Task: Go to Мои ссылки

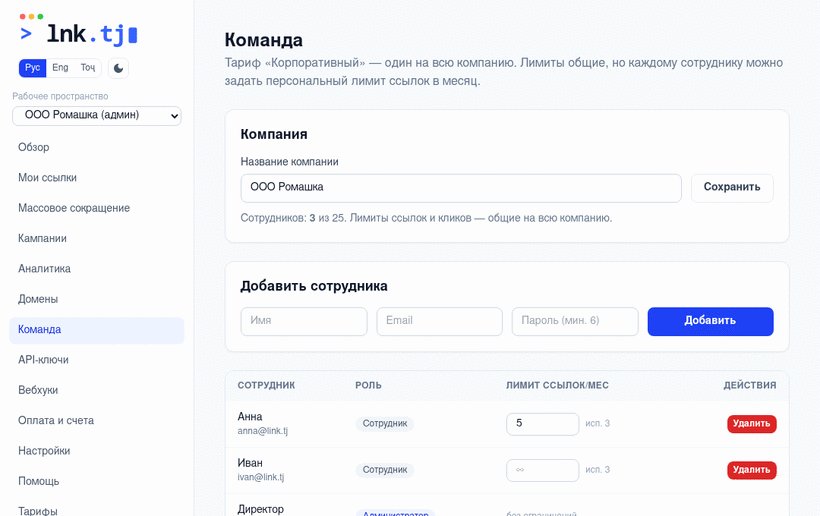Action: tap(97, 178)
